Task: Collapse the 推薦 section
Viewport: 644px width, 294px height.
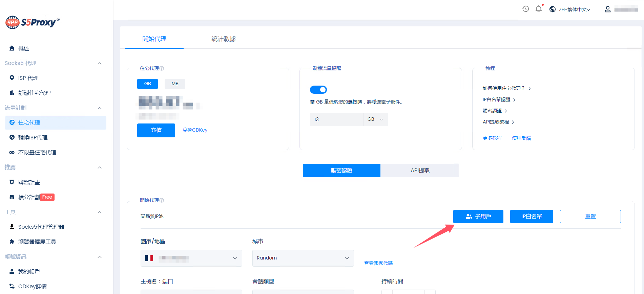Action: click(100, 167)
